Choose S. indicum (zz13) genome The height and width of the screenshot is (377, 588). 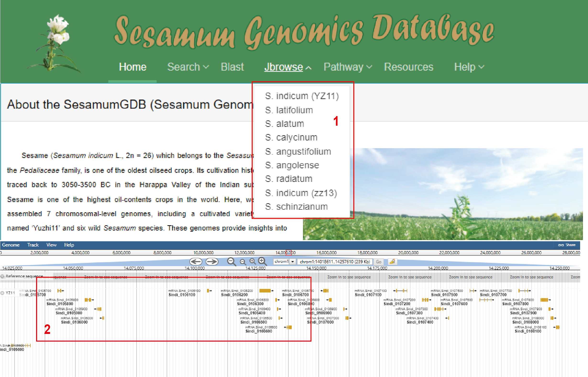click(x=301, y=193)
